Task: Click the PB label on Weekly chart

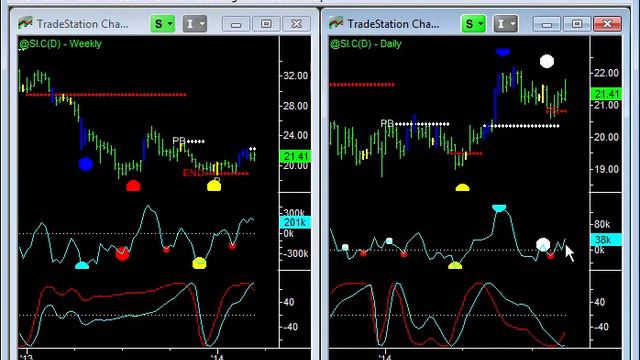Action: pyautogui.click(x=179, y=141)
